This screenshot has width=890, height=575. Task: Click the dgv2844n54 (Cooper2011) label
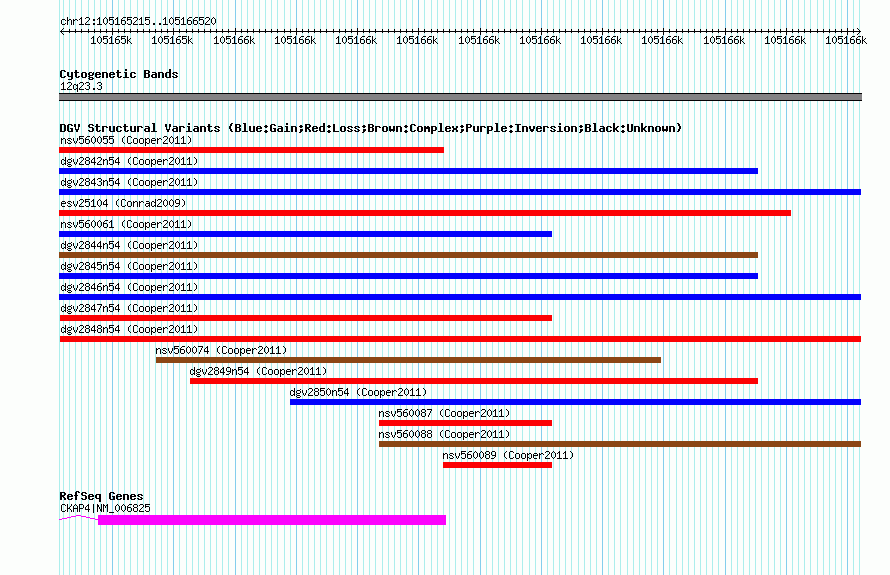click(129, 245)
